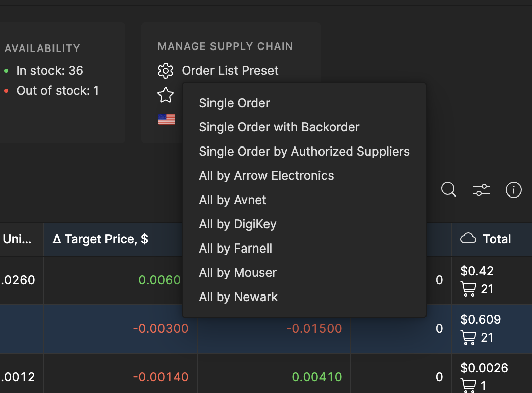
Task: Open the table search magnifier icon
Action: tap(448, 189)
